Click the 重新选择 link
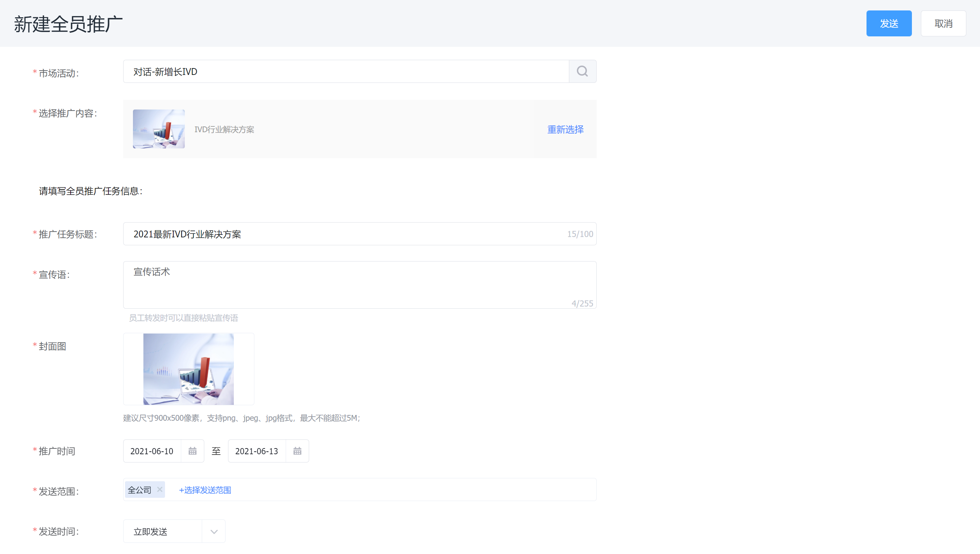 tap(565, 129)
